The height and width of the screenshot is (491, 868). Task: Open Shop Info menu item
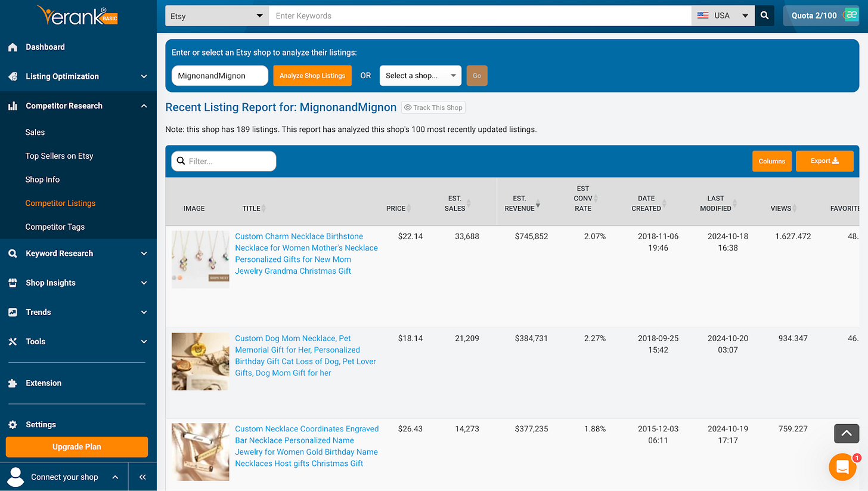coord(42,180)
